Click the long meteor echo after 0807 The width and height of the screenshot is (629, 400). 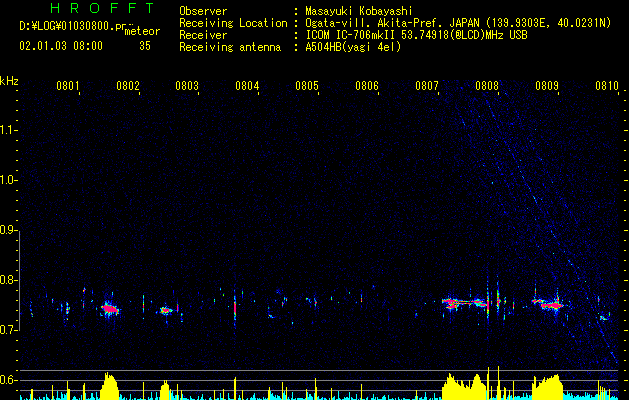click(465, 303)
